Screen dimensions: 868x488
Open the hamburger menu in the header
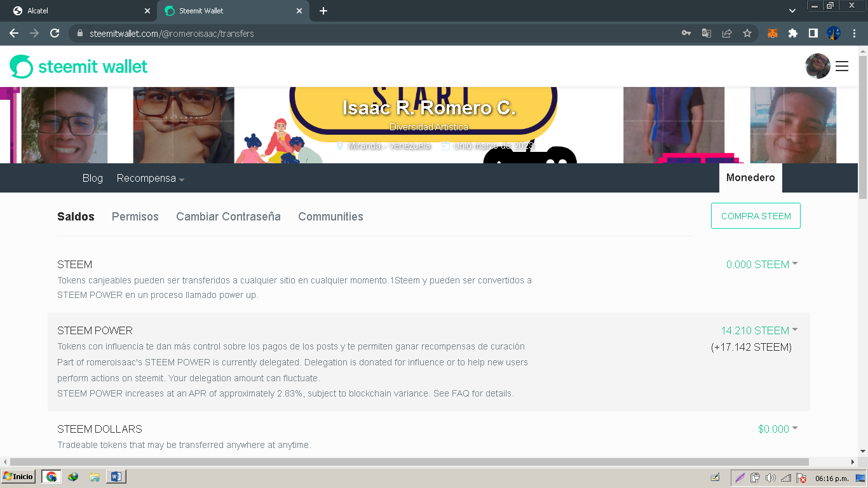click(842, 66)
